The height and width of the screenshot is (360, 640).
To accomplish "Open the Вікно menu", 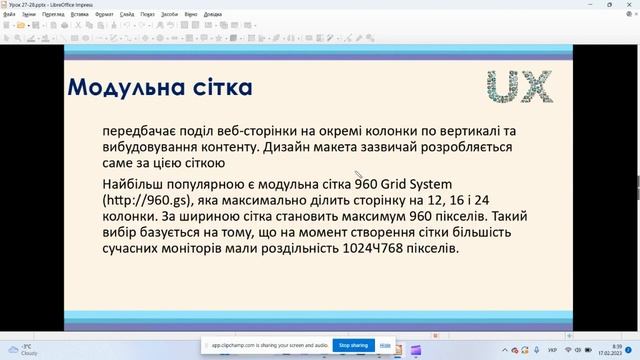I will [x=191, y=14].
